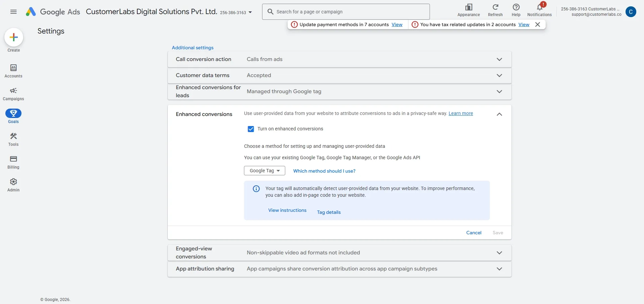This screenshot has width=644, height=304.
Task: Click the Settings page title
Action: click(x=51, y=31)
